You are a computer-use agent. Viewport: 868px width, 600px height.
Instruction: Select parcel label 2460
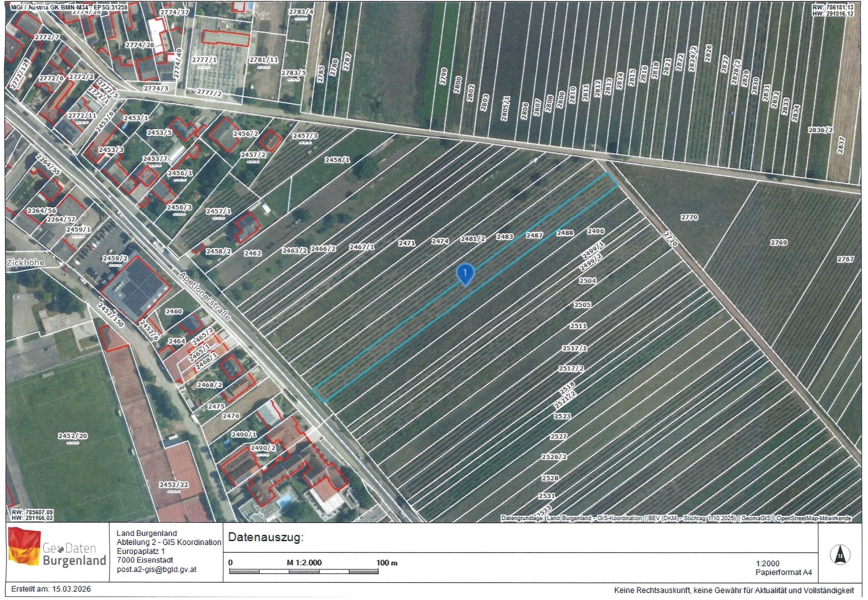pyautogui.click(x=174, y=311)
